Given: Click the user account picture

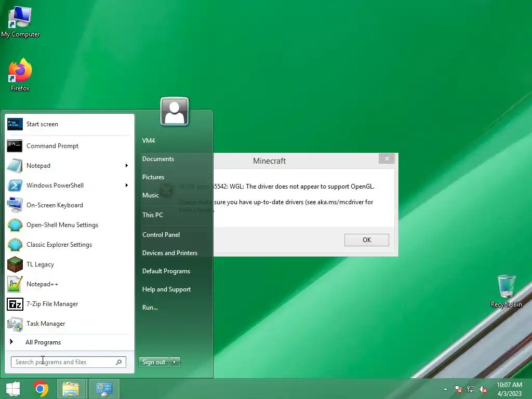Looking at the screenshot, I should click(x=175, y=111).
